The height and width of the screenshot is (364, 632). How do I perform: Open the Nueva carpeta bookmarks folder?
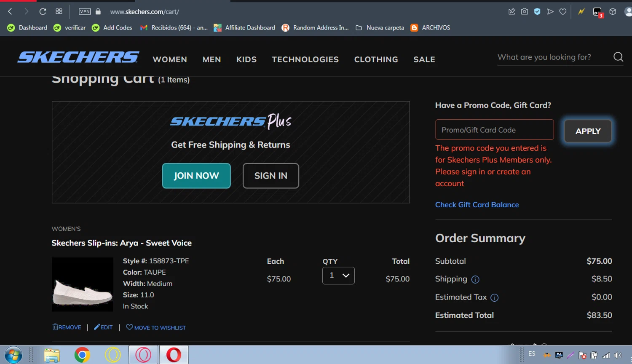click(x=380, y=27)
